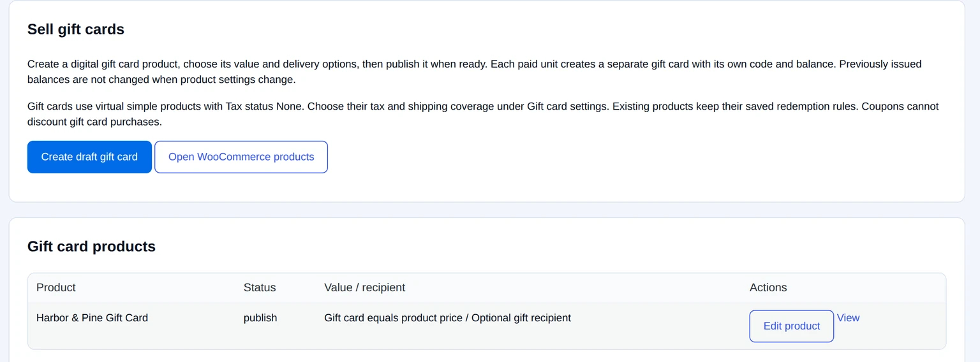The image size is (980, 362).
Task: Click the publish status cell
Action: tap(260, 317)
